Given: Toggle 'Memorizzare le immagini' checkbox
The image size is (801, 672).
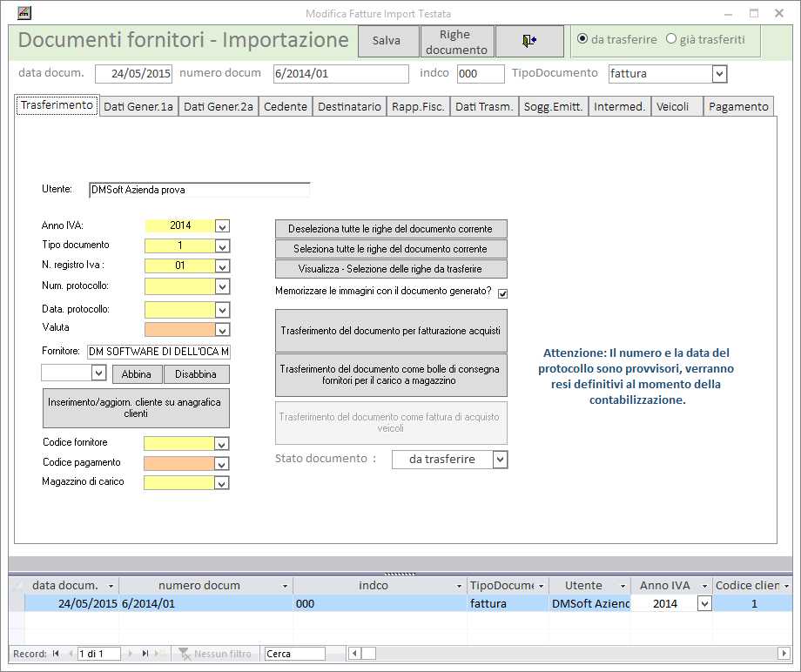Looking at the screenshot, I should click(x=502, y=293).
